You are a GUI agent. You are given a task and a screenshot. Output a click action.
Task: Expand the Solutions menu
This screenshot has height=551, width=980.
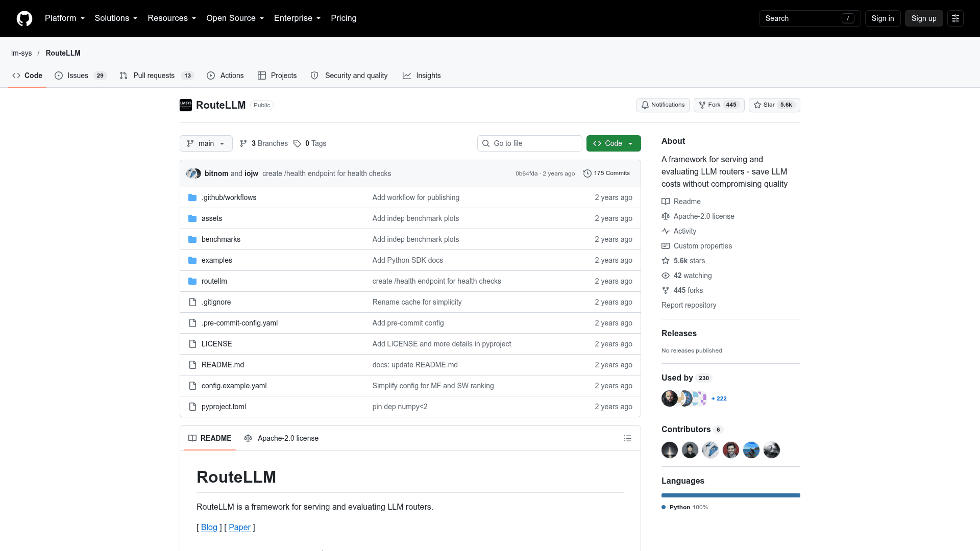[x=116, y=18]
